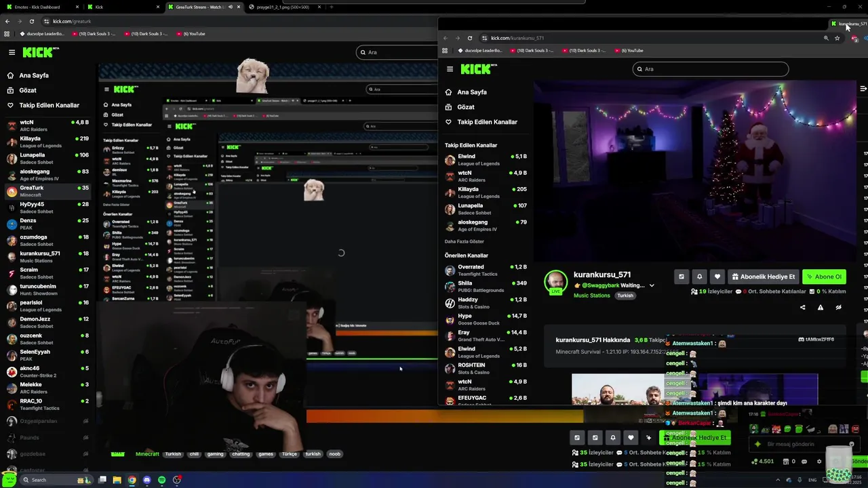
Task: Open ROSHTEIN Slots & Casino channel
Action: pyautogui.click(x=486, y=369)
